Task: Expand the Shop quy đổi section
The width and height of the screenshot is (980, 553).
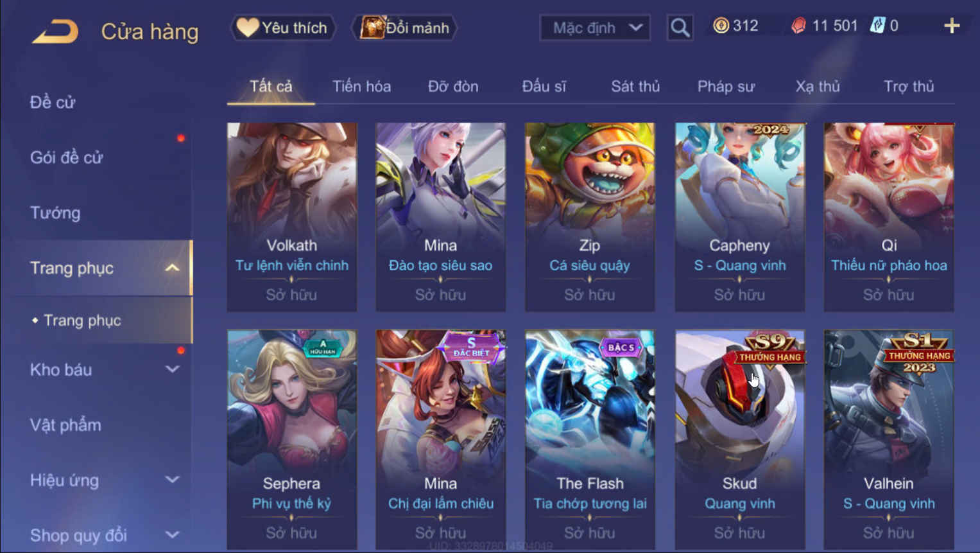Action: coord(172,535)
